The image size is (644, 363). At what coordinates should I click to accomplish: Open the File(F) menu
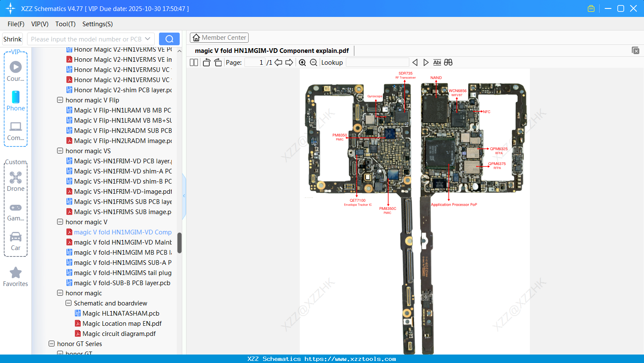(16, 24)
